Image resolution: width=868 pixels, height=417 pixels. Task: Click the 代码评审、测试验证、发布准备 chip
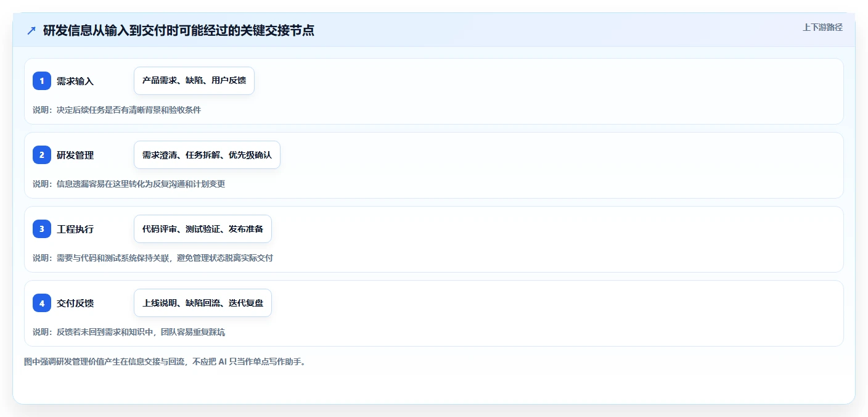203,229
